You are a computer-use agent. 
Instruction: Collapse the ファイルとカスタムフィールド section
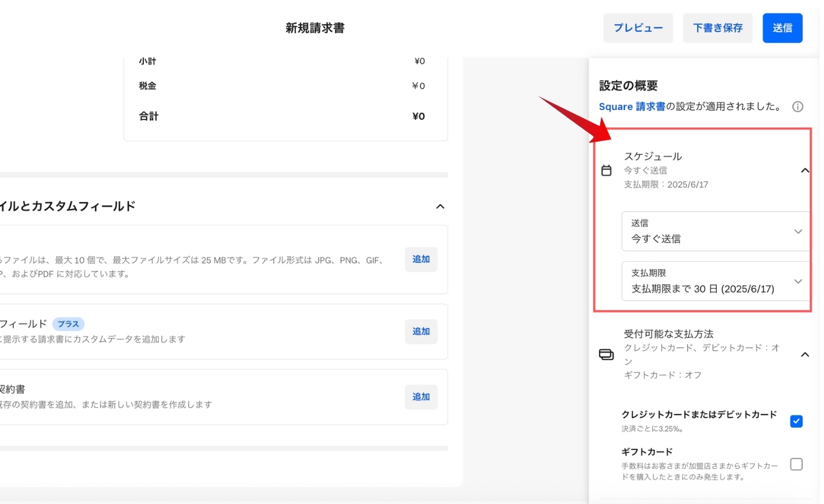pos(440,206)
